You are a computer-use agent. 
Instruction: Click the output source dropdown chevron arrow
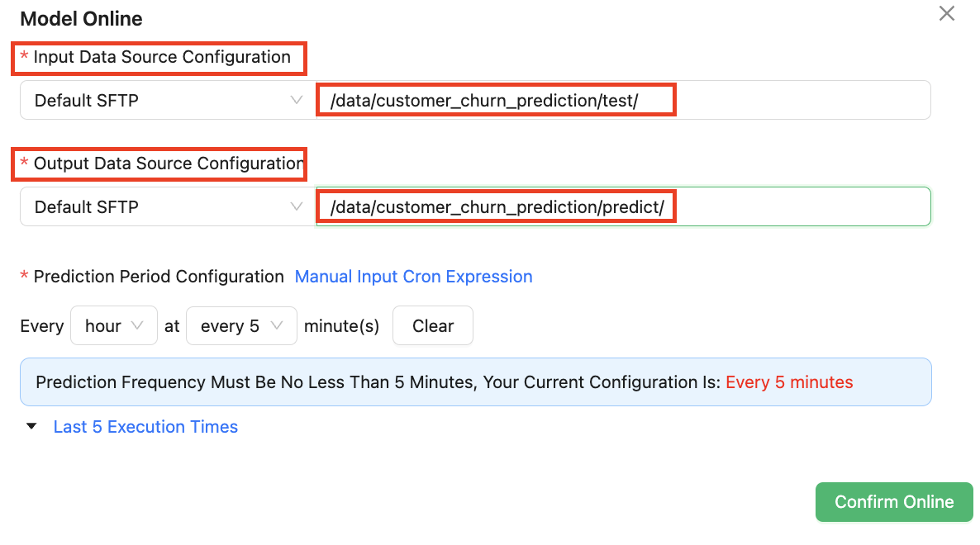297,206
